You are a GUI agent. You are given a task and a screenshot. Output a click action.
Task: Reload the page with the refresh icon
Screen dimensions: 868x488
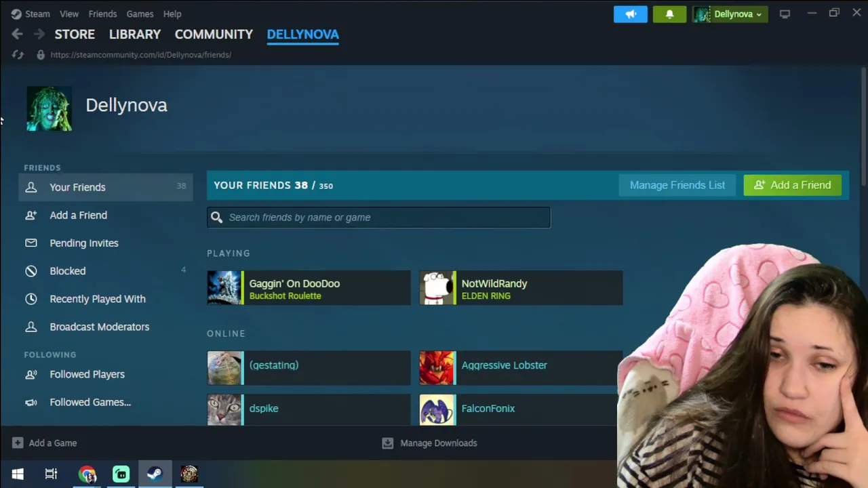[18, 55]
